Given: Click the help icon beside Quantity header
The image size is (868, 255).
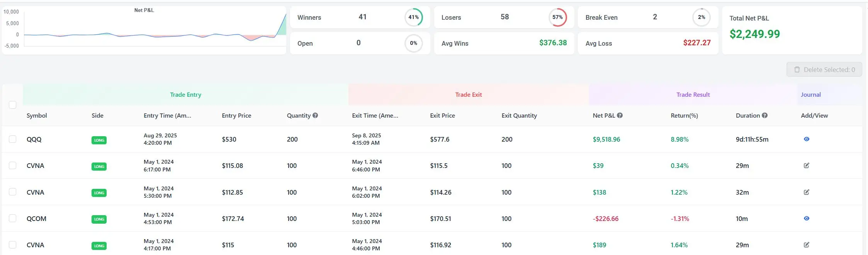Looking at the screenshot, I should (x=316, y=115).
